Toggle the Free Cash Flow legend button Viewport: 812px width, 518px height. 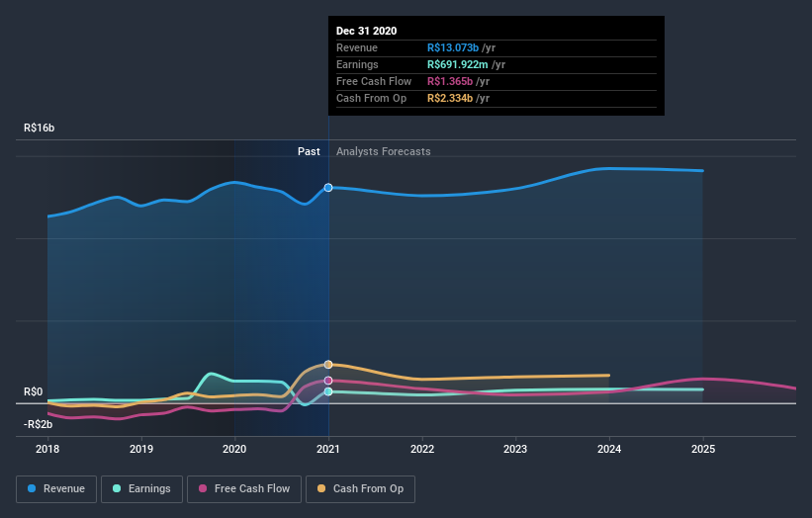tap(244, 489)
